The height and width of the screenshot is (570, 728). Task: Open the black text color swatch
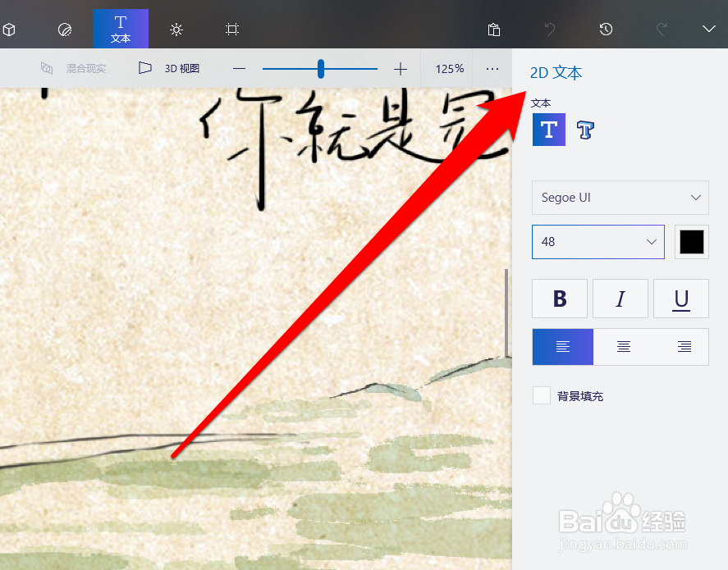pyautogui.click(x=692, y=242)
